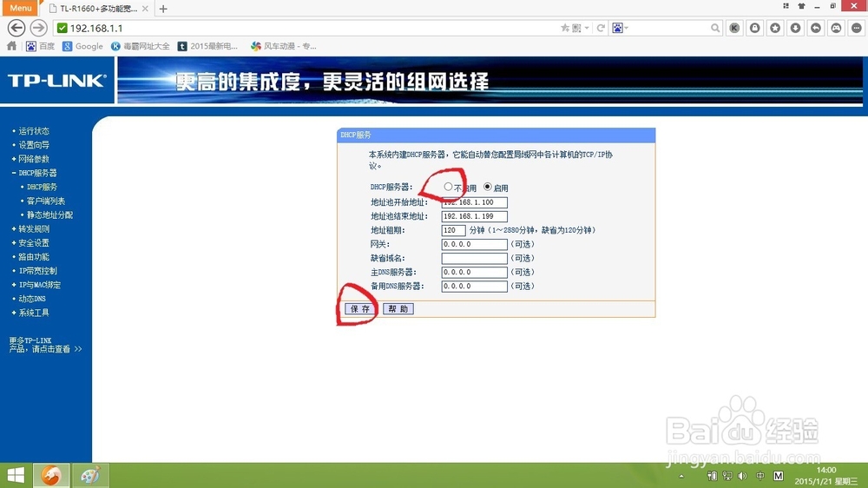The width and height of the screenshot is (868, 488).
Task: Click the K toolbar button
Action: (734, 28)
